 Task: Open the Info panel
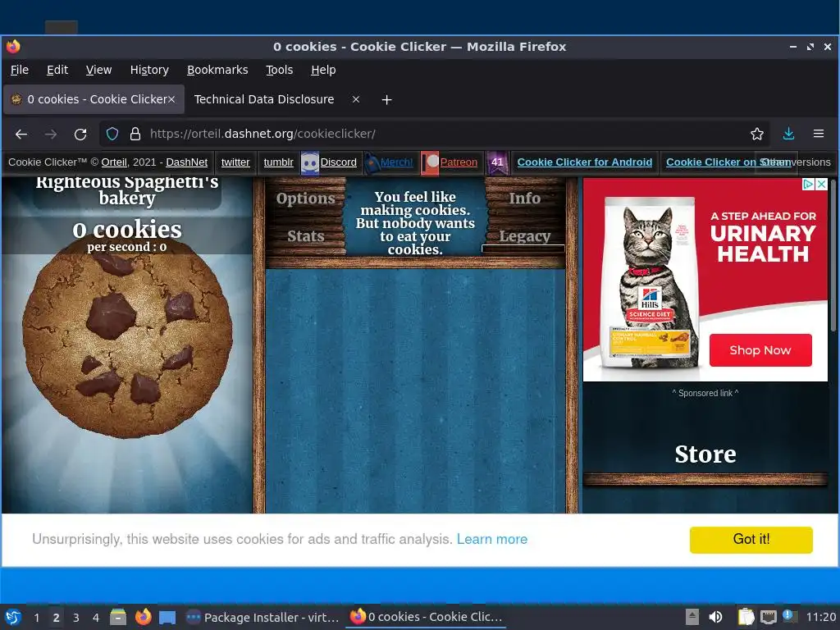[x=524, y=199]
